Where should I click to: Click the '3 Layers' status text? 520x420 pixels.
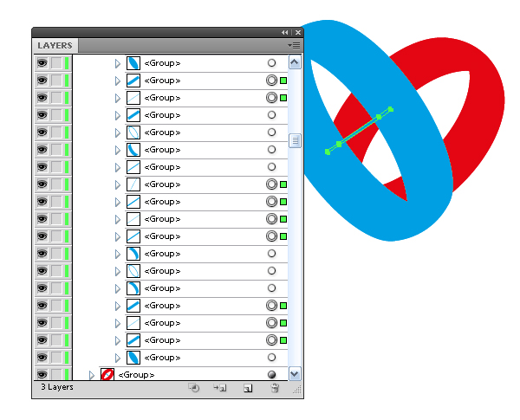(57, 387)
